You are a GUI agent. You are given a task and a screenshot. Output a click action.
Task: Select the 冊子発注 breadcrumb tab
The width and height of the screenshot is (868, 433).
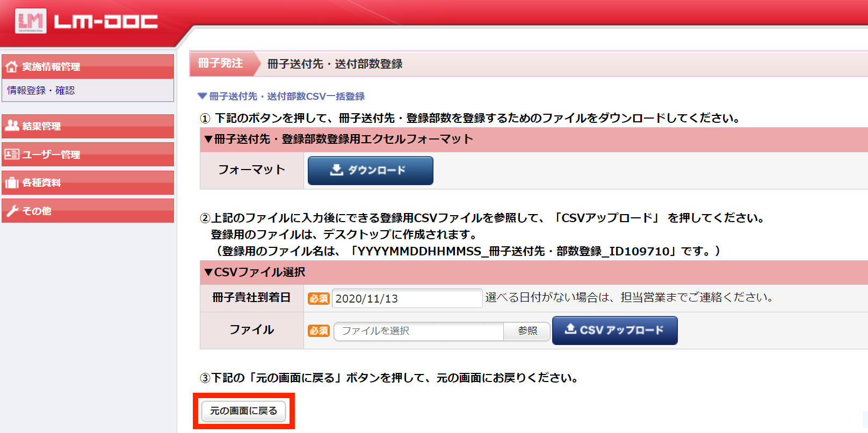(x=221, y=63)
